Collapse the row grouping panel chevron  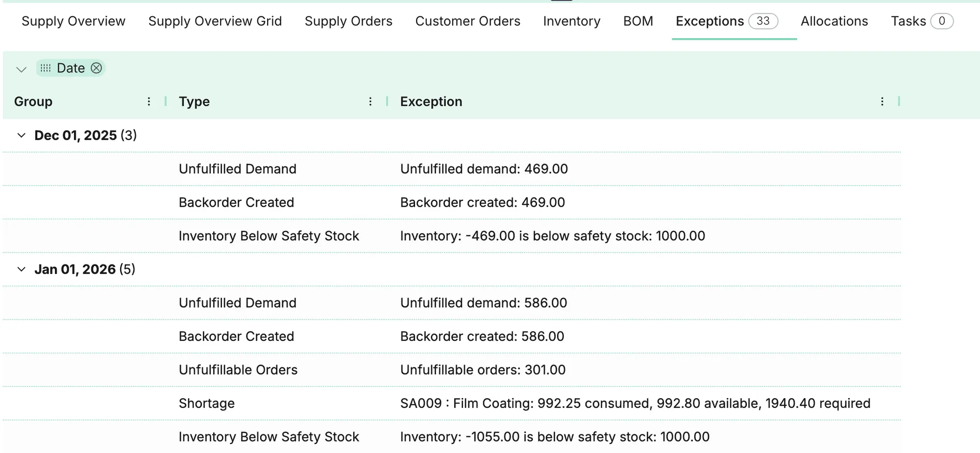coord(21,69)
